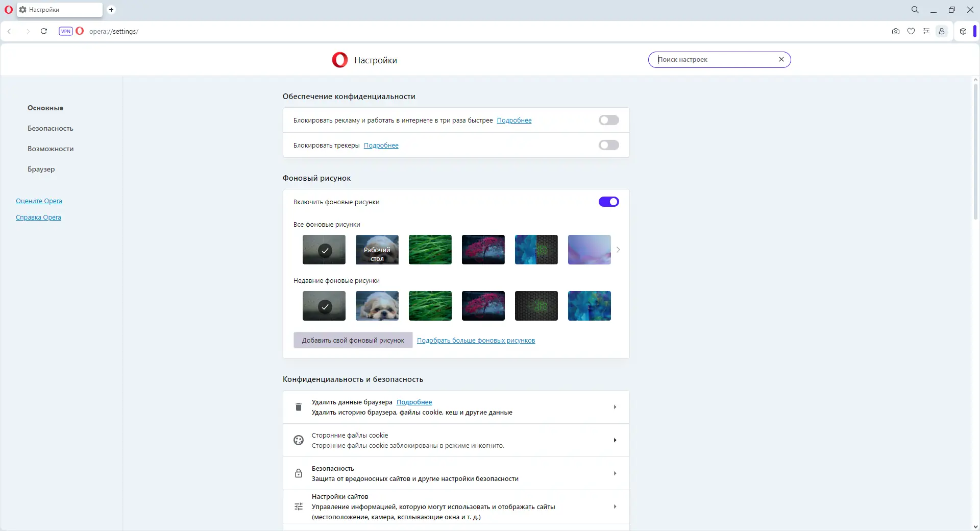Viewport: 980px width, 531px height.
Task: Enable blocking ads with the first toggle
Action: 608,120
